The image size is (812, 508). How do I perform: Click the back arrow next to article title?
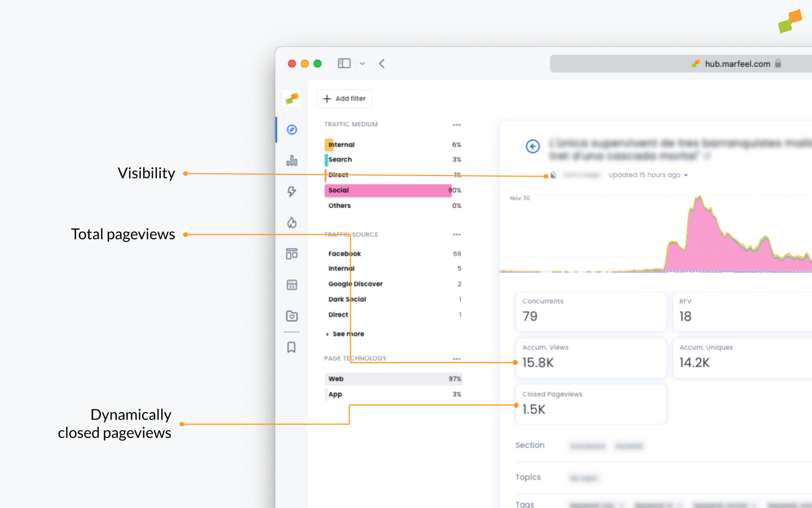coord(532,146)
